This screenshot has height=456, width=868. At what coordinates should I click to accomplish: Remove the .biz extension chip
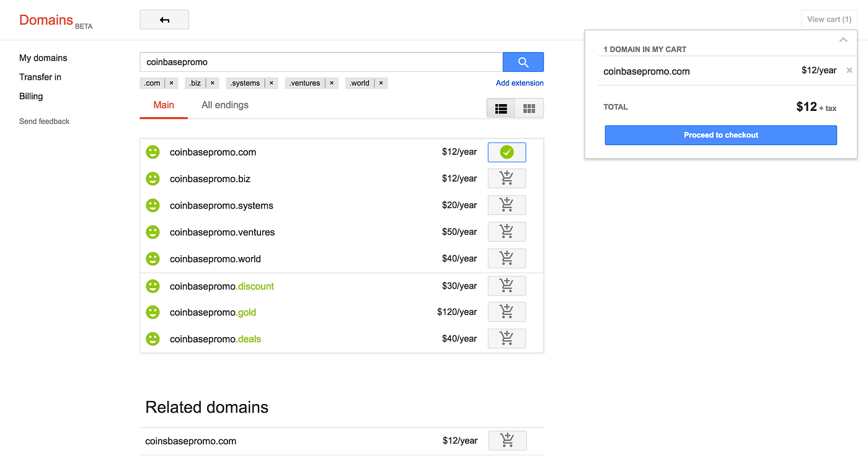pyautogui.click(x=212, y=83)
